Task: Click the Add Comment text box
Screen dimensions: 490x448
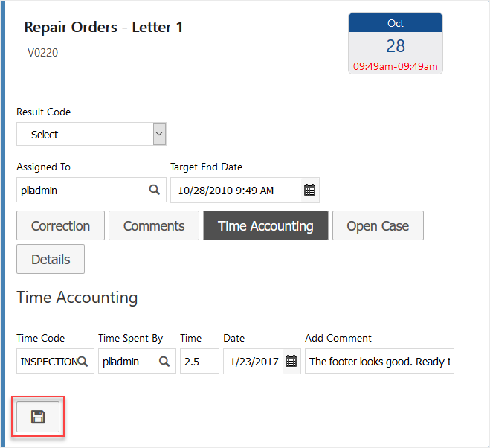Action: point(379,362)
